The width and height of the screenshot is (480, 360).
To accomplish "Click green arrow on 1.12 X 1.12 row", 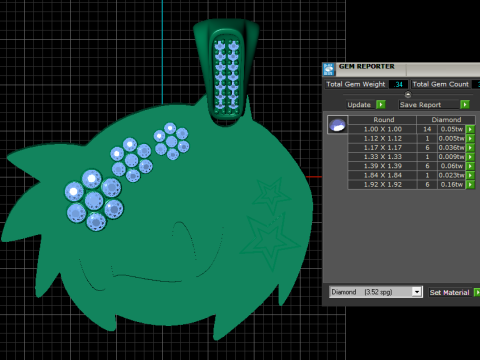I will [x=470, y=138].
